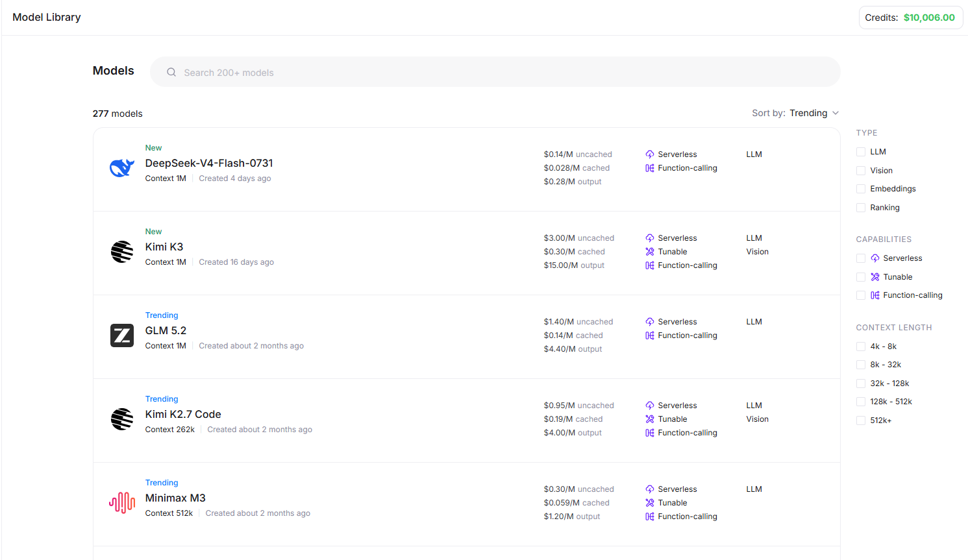Click Function-calling icon in DeepSeek-V4-Flash-0731 row
The image size is (968, 560).
pos(650,168)
